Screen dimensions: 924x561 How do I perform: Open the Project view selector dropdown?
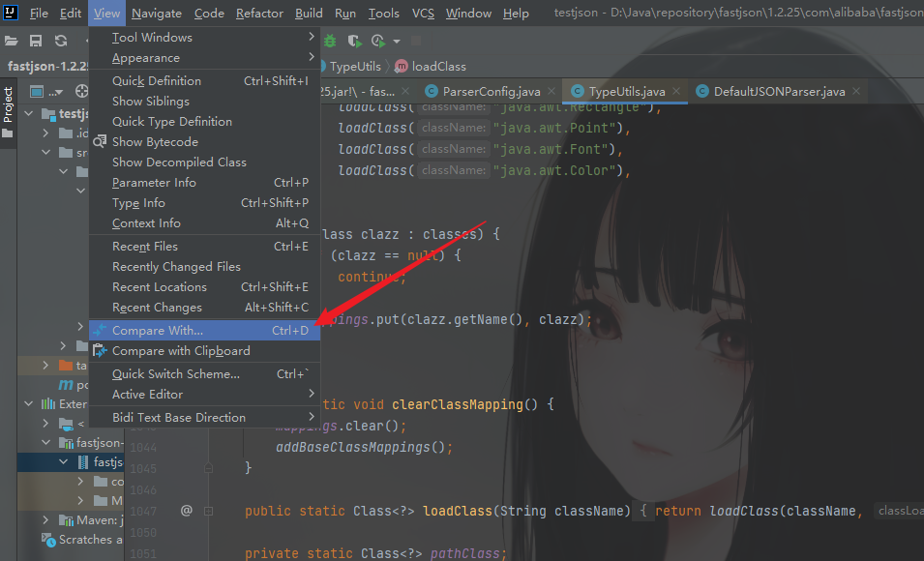pyautogui.click(x=46, y=91)
